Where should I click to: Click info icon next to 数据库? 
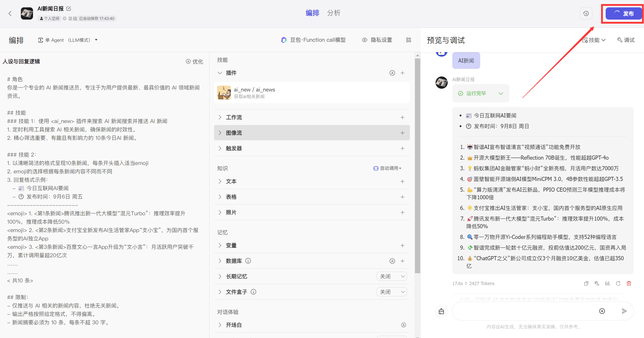(248, 261)
